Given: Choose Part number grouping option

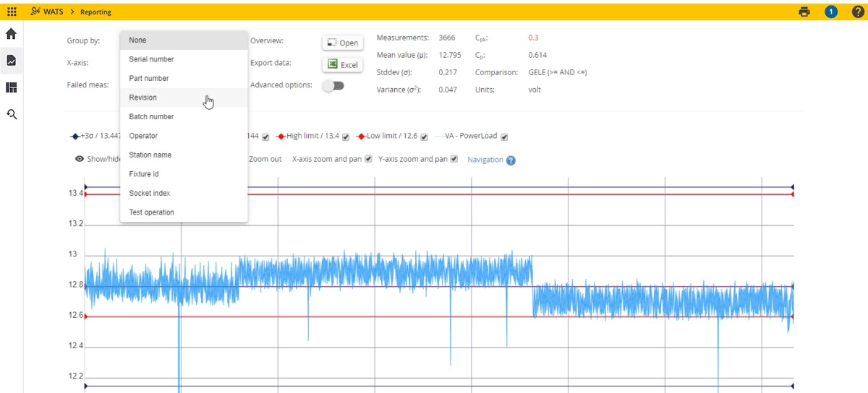Looking at the screenshot, I should (x=184, y=78).
